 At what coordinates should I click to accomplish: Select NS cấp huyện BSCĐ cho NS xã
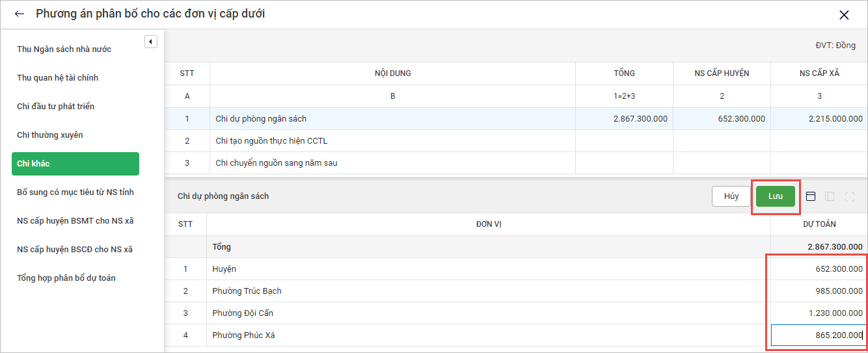tap(75, 250)
